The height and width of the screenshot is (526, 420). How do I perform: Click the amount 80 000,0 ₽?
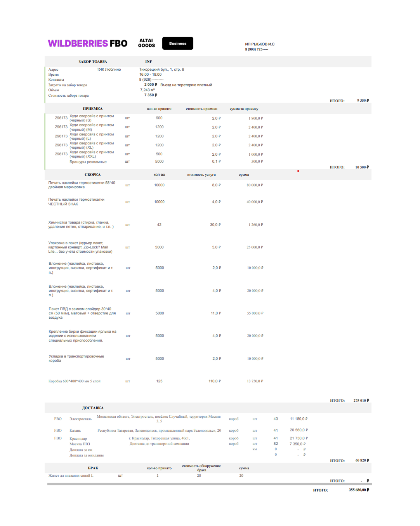pos(255,185)
